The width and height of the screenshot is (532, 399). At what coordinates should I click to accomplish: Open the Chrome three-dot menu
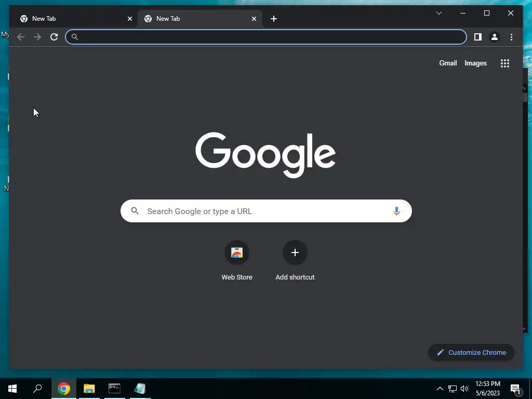(x=511, y=37)
